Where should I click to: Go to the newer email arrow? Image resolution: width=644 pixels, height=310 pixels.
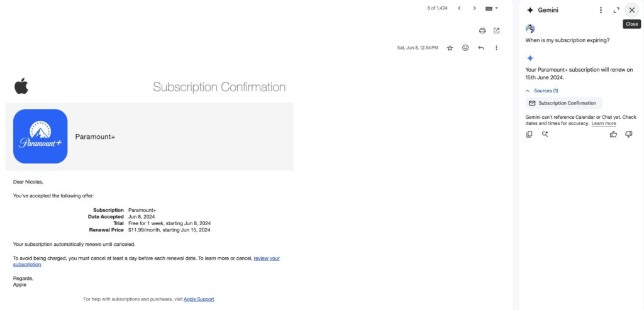[459, 8]
